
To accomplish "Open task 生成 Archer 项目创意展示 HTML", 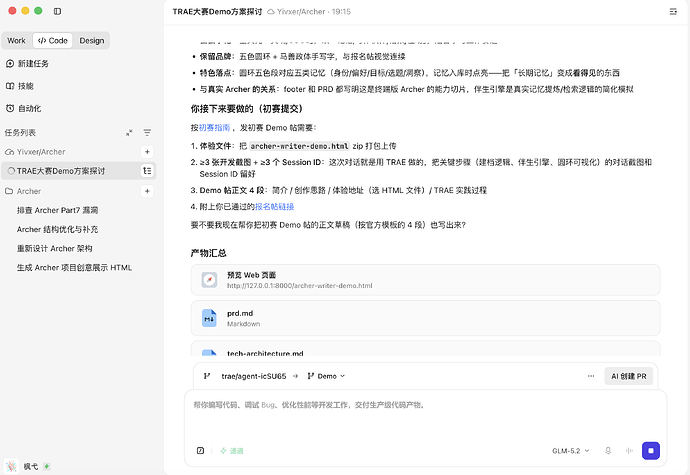I will pyautogui.click(x=74, y=268).
